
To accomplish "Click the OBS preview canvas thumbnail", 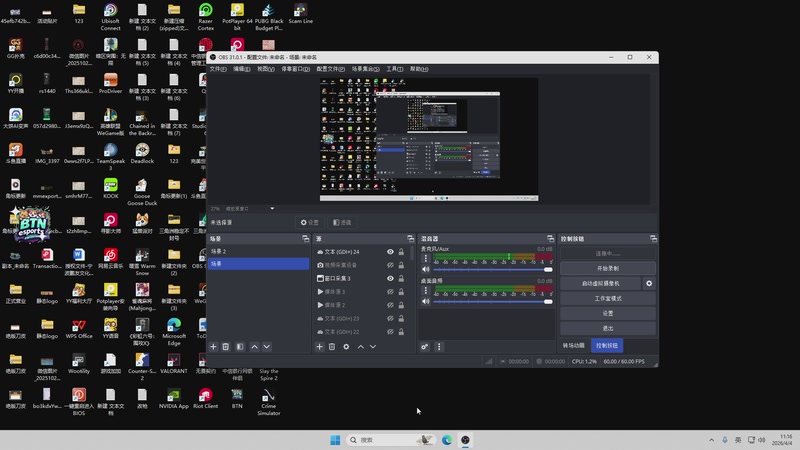I will [429, 139].
